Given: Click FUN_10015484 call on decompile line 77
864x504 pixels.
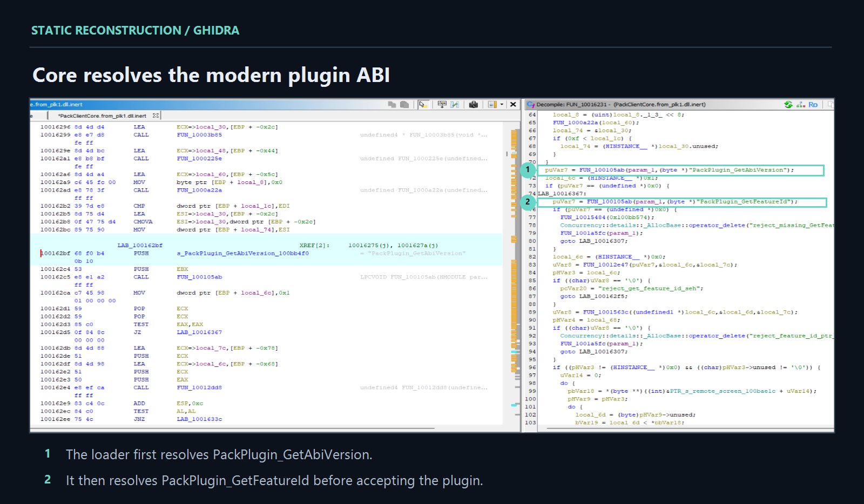Looking at the screenshot, I should click(x=583, y=217).
